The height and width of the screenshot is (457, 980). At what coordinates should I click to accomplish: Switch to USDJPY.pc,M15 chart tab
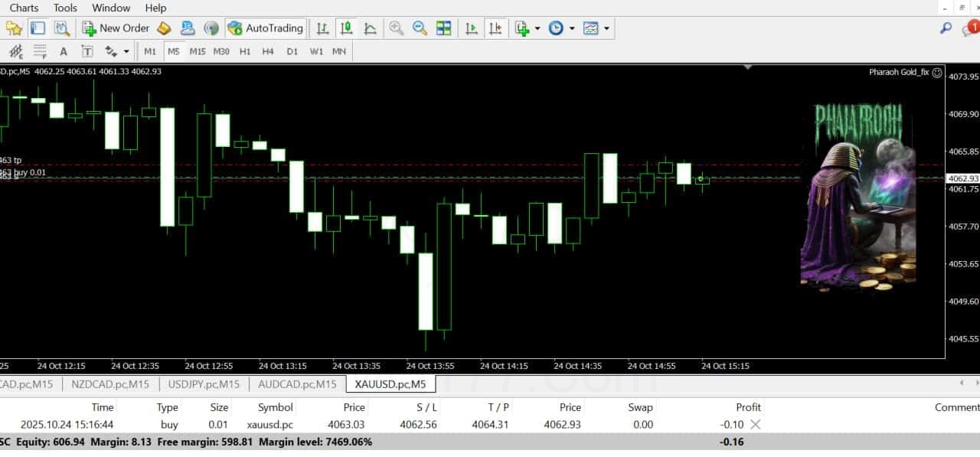204,384
